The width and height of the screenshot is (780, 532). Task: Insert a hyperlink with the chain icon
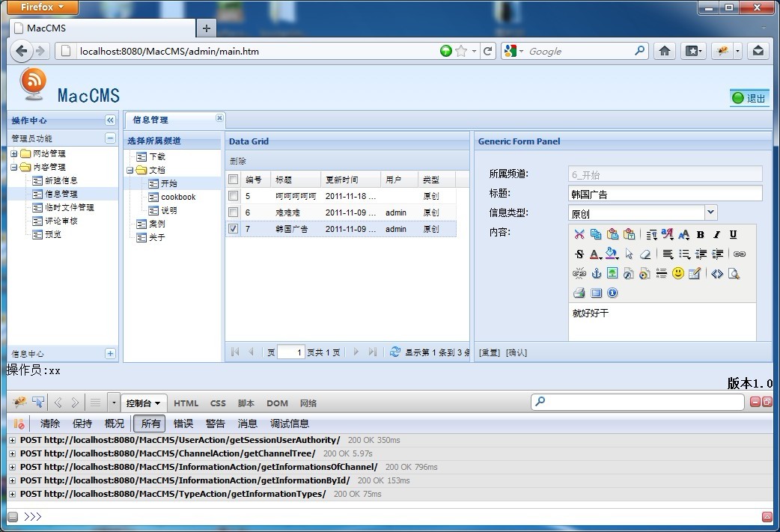pos(740,254)
